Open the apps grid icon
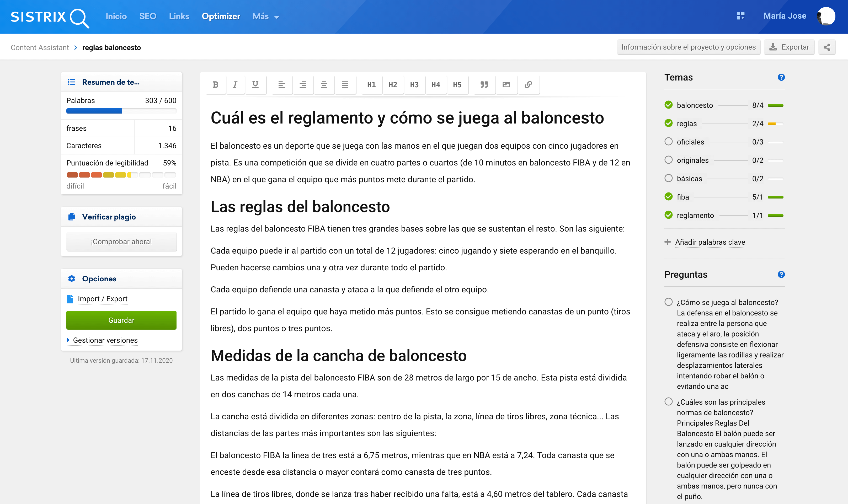The image size is (848, 504). (x=740, y=16)
